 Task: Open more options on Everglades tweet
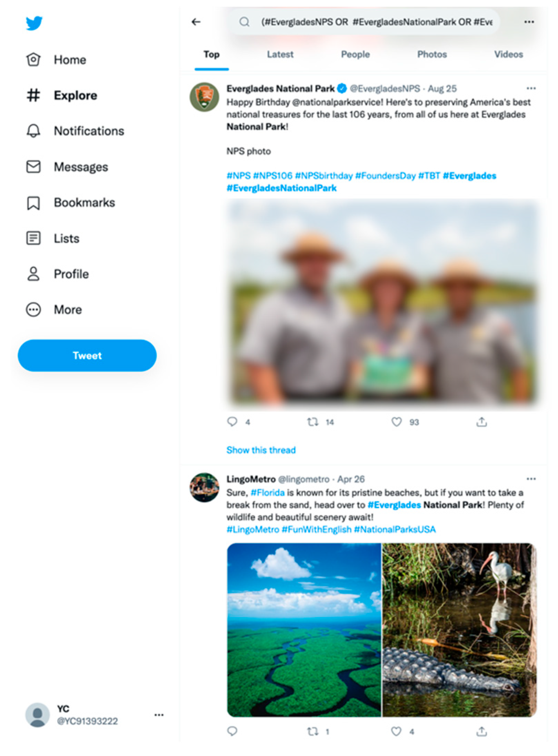tap(531, 89)
